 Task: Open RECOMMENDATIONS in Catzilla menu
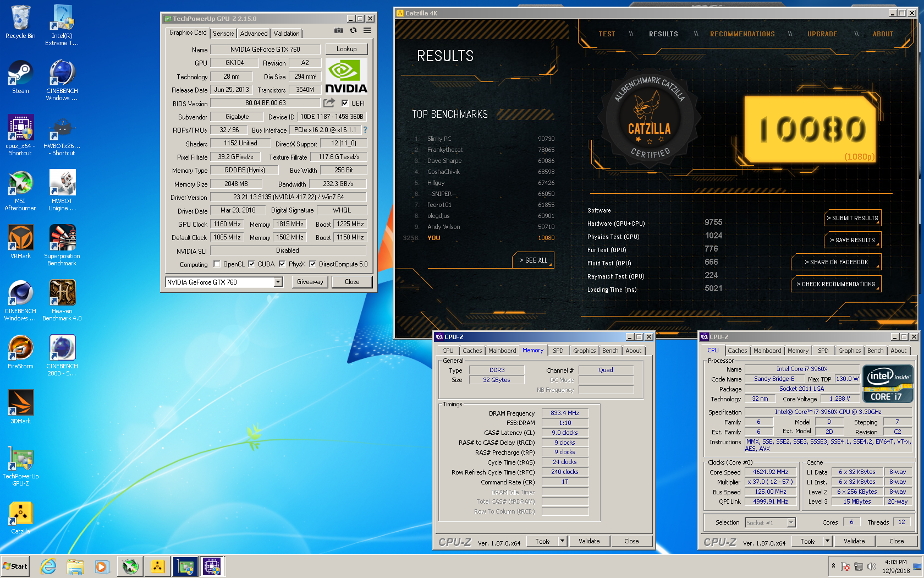click(742, 34)
